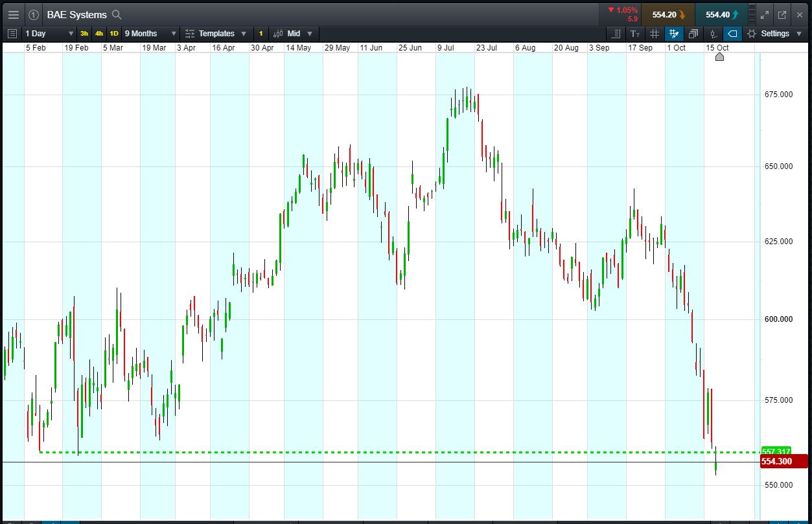Open the 9 Months range dropdown
Image resolution: width=812 pixels, height=524 pixels.
click(150, 34)
